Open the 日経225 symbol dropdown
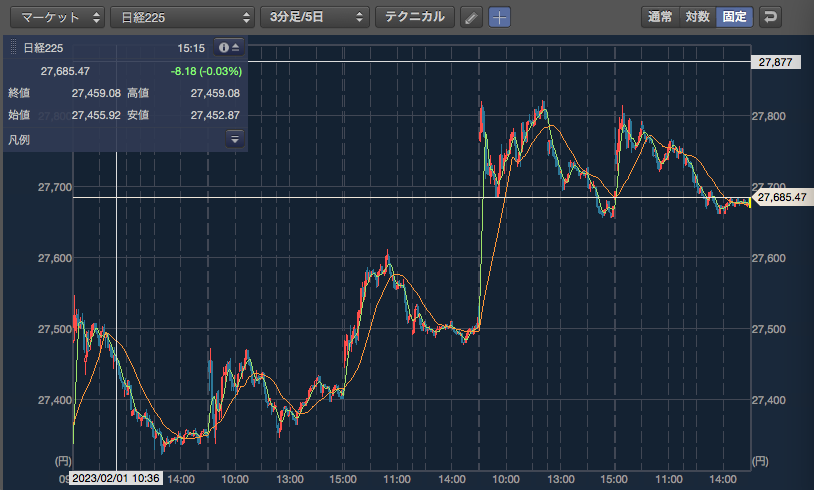The width and height of the screenshot is (814, 490). [182, 17]
